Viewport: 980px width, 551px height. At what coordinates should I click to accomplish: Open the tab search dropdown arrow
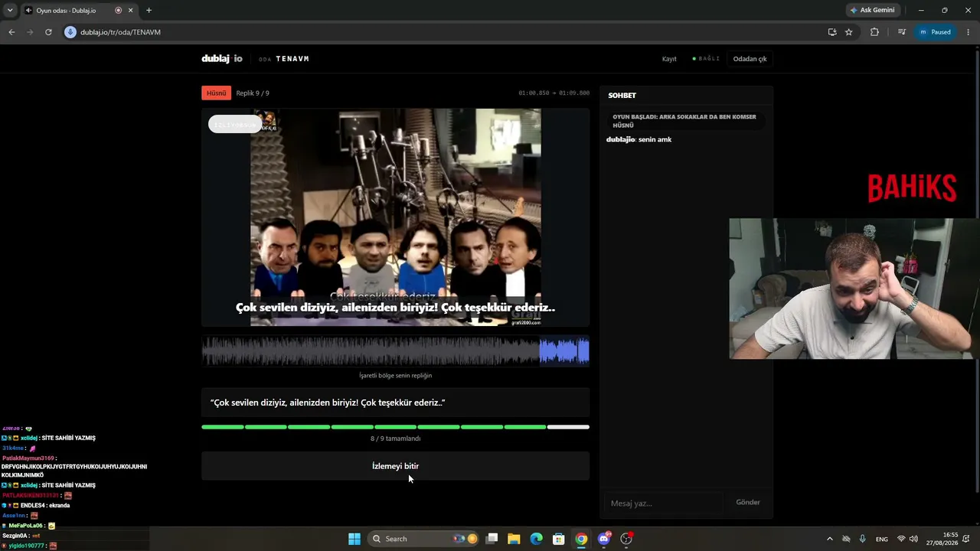click(10, 10)
